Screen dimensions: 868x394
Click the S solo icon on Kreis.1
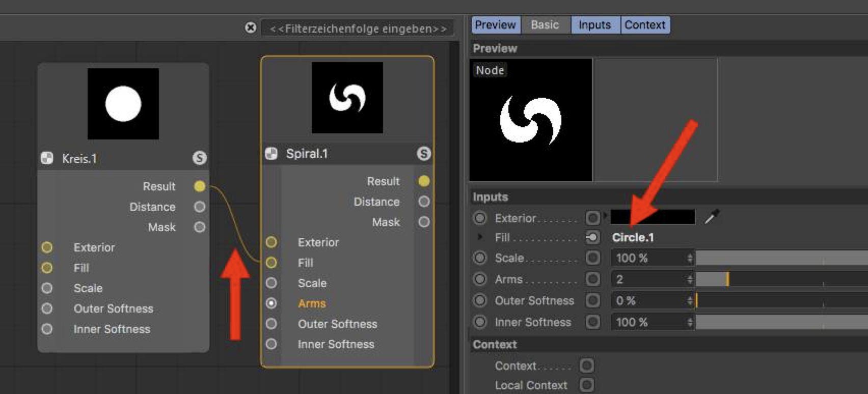coord(199,158)
